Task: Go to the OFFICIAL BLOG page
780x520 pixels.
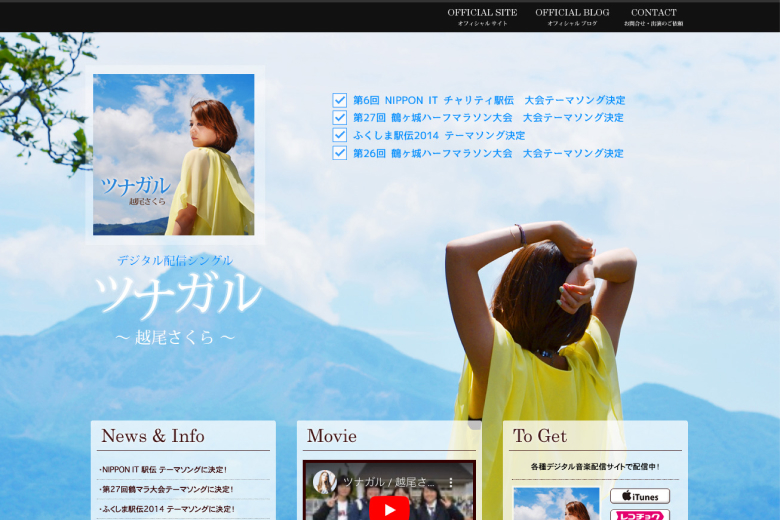Action: tap(572, 17)
